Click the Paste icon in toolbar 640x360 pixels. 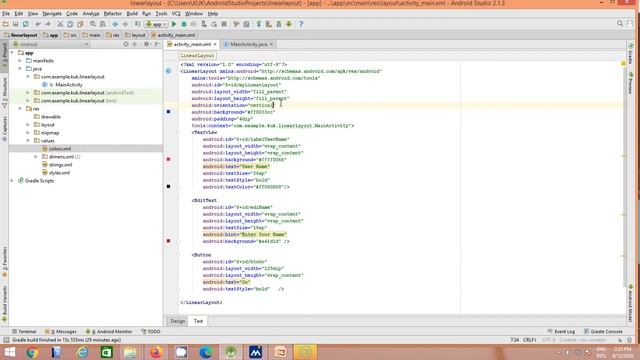pos(80,24)
